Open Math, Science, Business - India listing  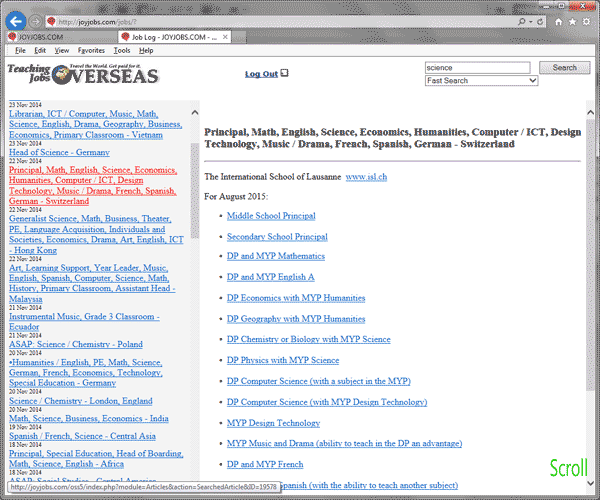coord(89,419)
